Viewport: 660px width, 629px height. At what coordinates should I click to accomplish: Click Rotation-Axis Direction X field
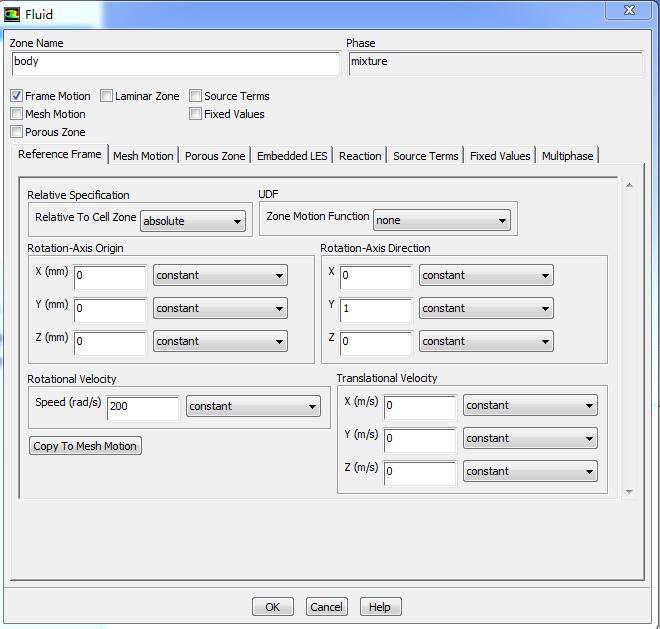[376, 277]
